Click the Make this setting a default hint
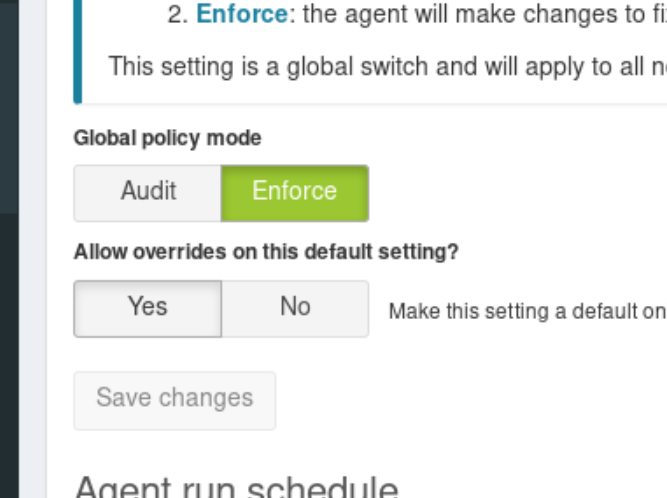This screenshot has height=498, width=667. tap(527, 311)
